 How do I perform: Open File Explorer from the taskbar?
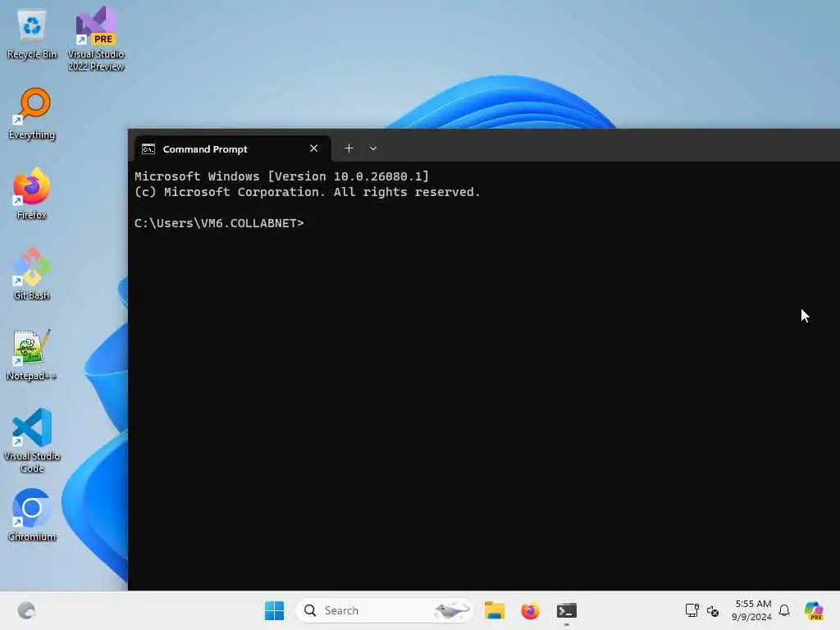coord(495,610)
